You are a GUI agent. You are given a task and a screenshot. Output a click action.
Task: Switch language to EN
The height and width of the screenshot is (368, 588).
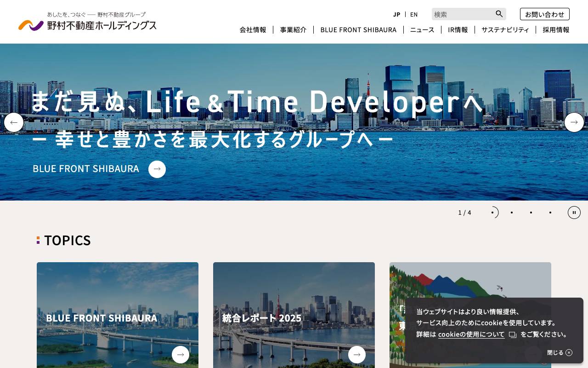coord(414,14)
